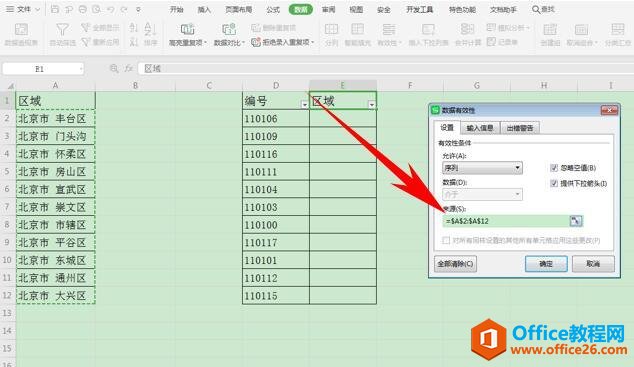Expand the 拒绝录入重复项 dropdown
This screenshot has height=367, width=634.
(x=313, y=42)
